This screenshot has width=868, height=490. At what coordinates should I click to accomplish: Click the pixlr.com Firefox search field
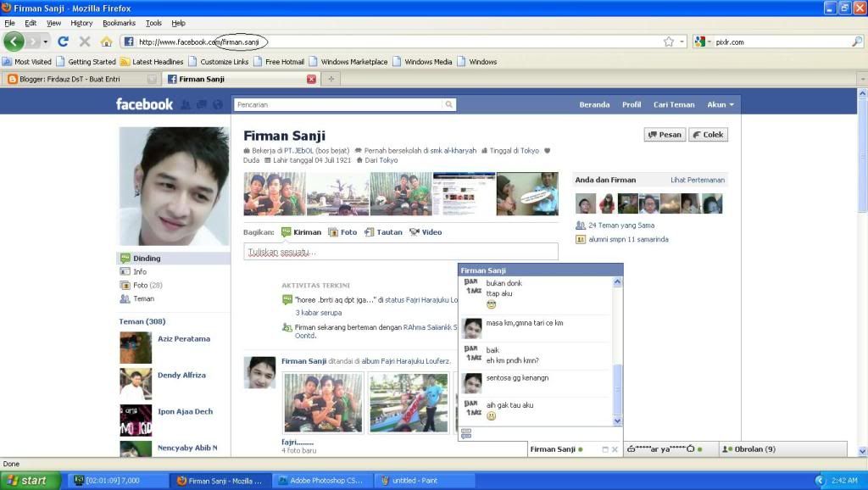(782, 42)
